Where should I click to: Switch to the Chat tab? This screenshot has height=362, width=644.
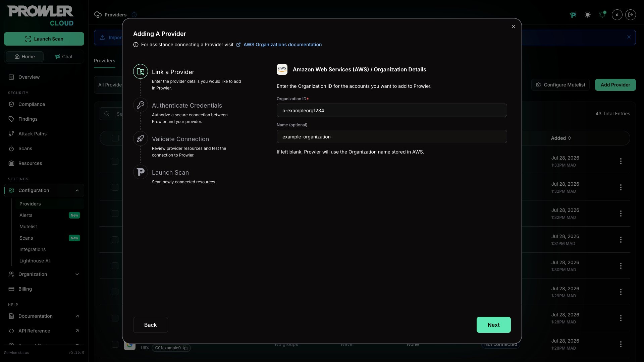click(x=63, y=57)
